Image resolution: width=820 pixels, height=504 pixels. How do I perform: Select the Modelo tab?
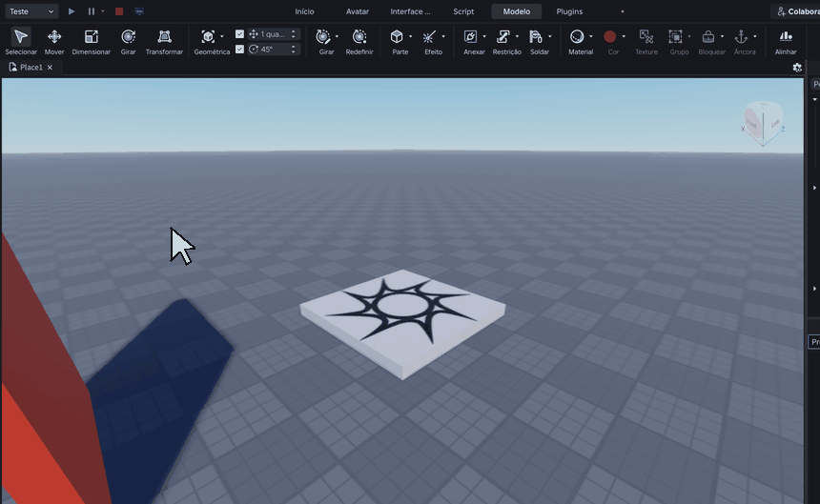click(516, 11)
